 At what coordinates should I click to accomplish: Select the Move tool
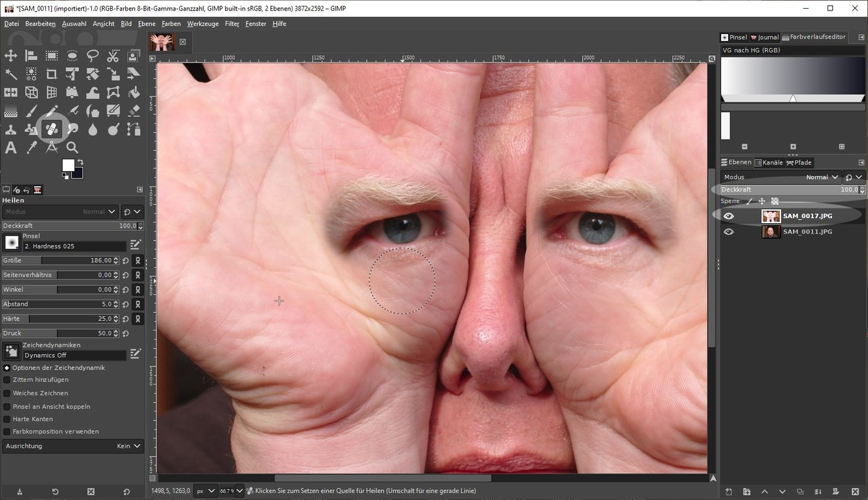pos(11,56)
